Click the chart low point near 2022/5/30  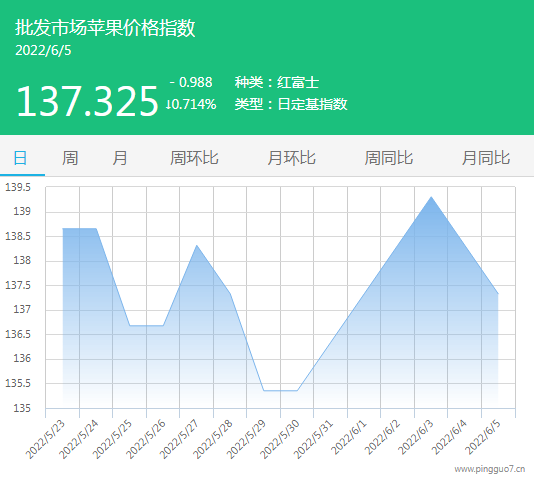point(297,390)
